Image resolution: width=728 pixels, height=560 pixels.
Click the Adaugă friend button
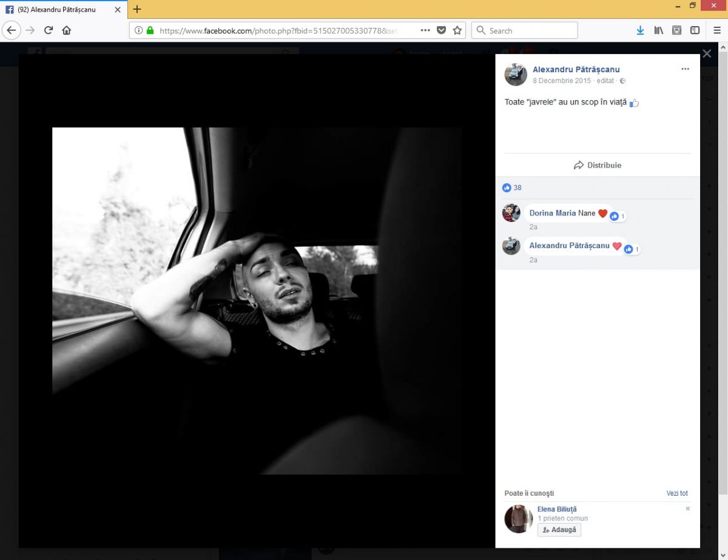(559, 530)
